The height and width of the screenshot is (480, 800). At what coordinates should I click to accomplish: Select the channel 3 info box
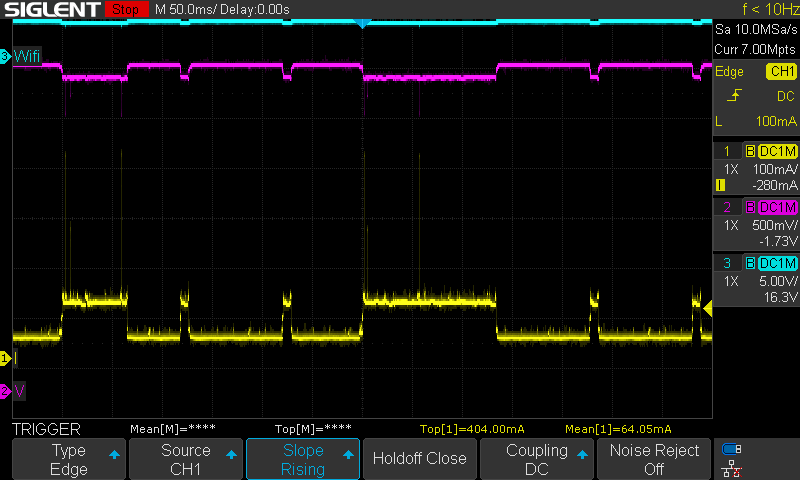[x=756, y=281]
